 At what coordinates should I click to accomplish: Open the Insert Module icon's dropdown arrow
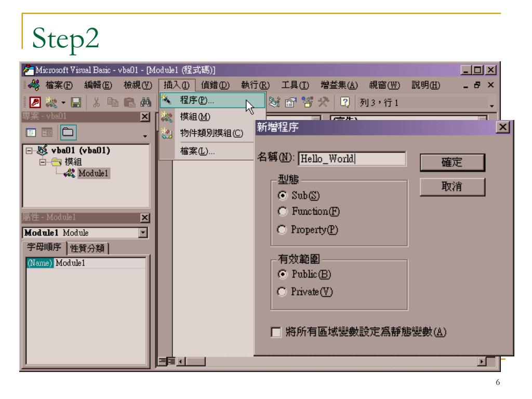point(63,102)
